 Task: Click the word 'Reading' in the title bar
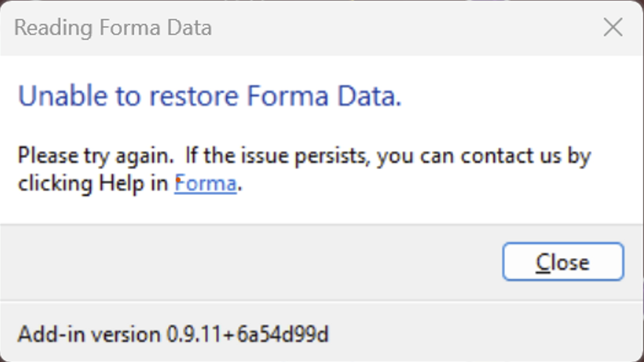pos(53,28)
